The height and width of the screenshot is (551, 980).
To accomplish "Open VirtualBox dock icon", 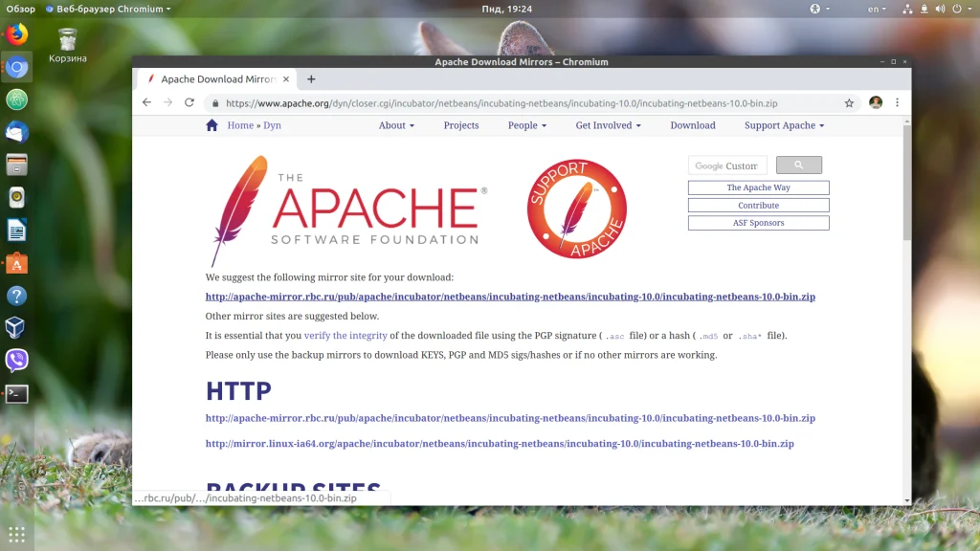I will [x=17, y=328].
